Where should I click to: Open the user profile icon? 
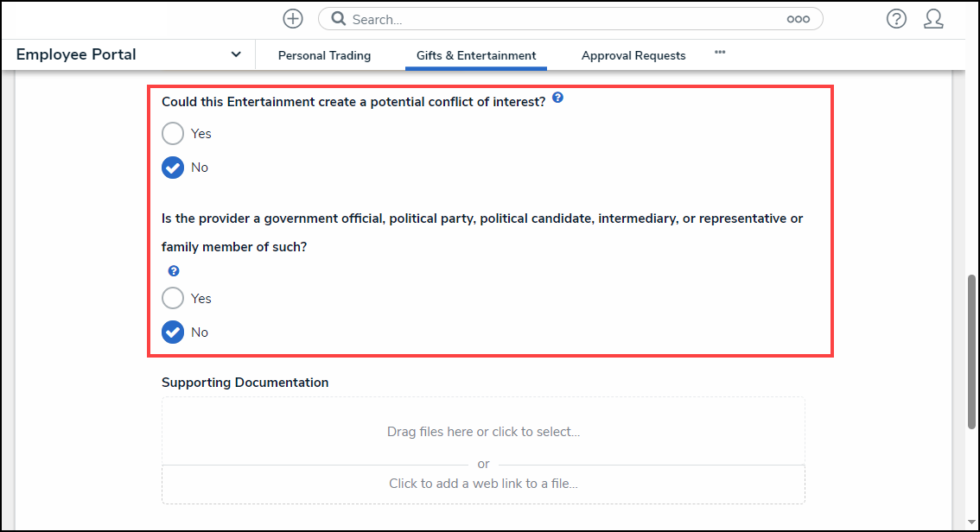click(x=933, y=19)
